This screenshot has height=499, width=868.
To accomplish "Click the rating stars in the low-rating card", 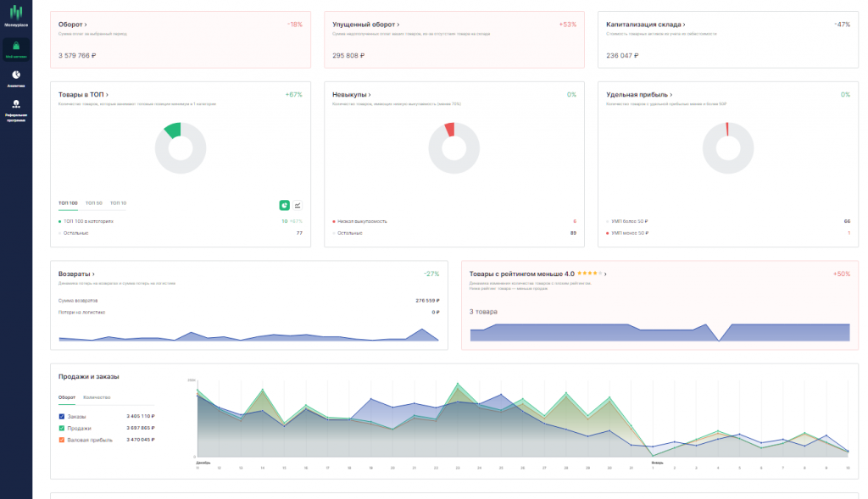I will click(x=589, y=274).
